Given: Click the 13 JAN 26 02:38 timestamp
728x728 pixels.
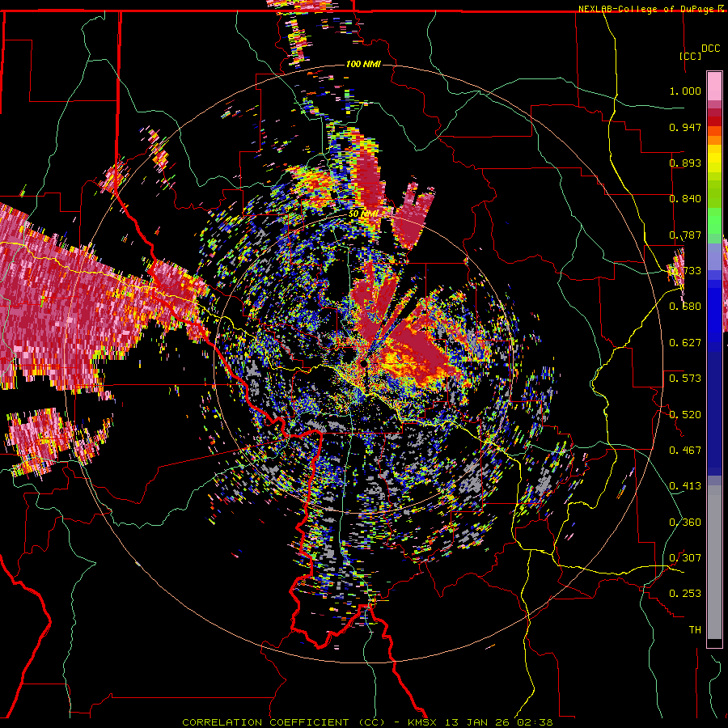Looking at the screenshot, I should pyautogui.click(x=499, y=722).
